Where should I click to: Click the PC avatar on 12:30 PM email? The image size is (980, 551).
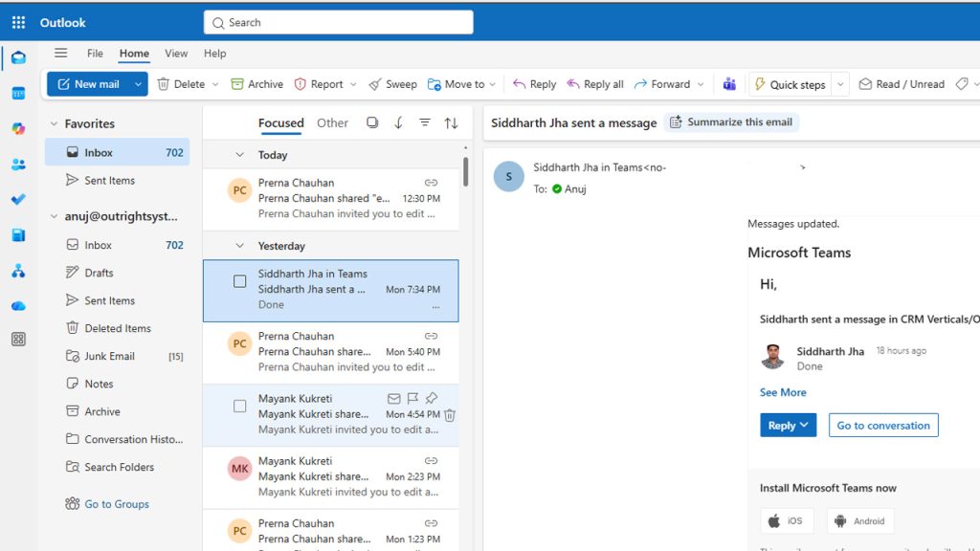point(239,190)
